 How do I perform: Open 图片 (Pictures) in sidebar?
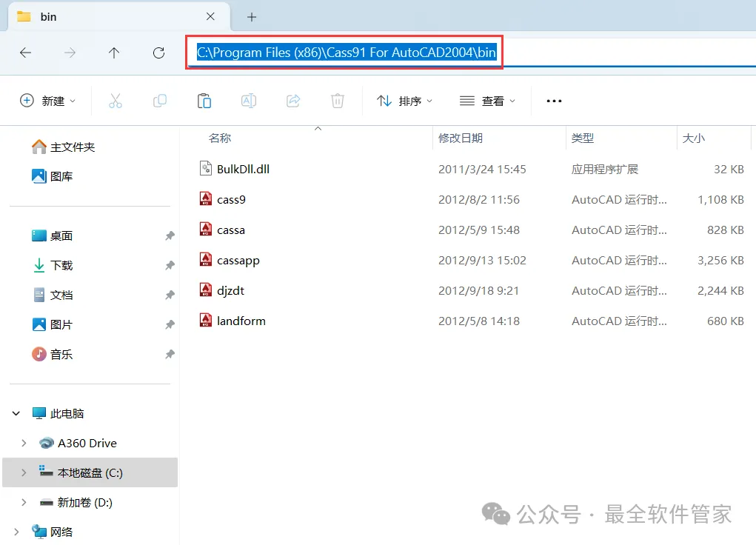click(52, 324)
